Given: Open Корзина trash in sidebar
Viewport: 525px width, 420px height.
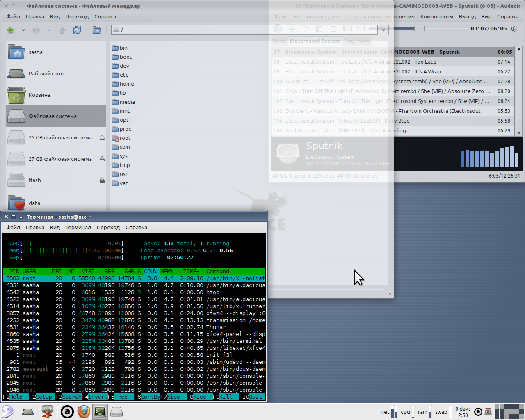Looking at the screenshot, I should [56, 95].
